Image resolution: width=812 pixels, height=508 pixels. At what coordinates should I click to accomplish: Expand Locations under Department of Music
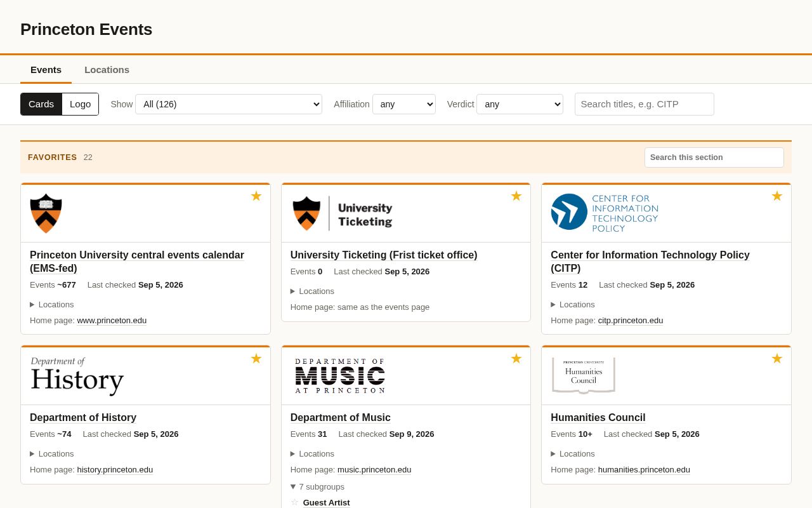[312, 453]
